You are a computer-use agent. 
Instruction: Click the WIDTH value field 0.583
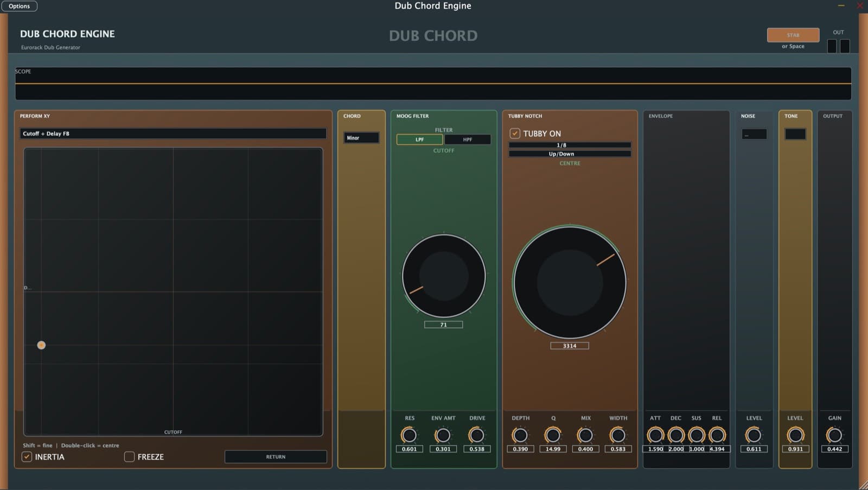click(x=618, y=449)
